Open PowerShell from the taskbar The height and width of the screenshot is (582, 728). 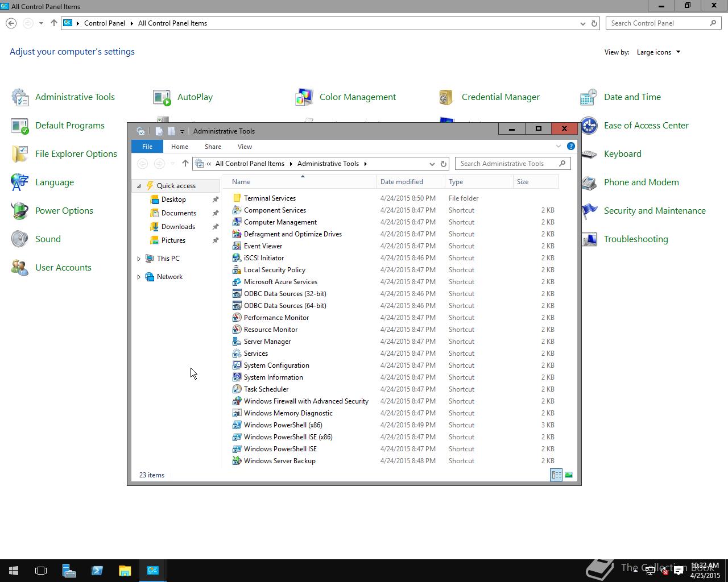click(97, 571)
